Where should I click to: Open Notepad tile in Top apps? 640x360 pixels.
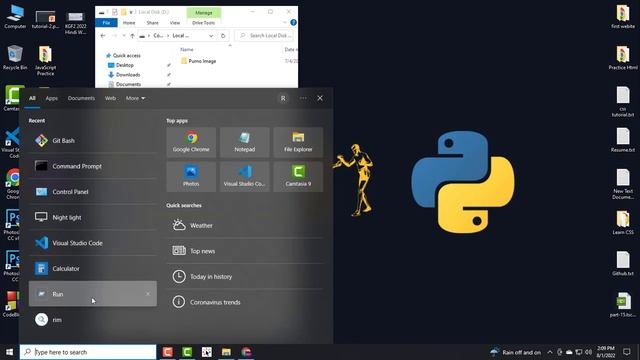(x=244, y=142)
